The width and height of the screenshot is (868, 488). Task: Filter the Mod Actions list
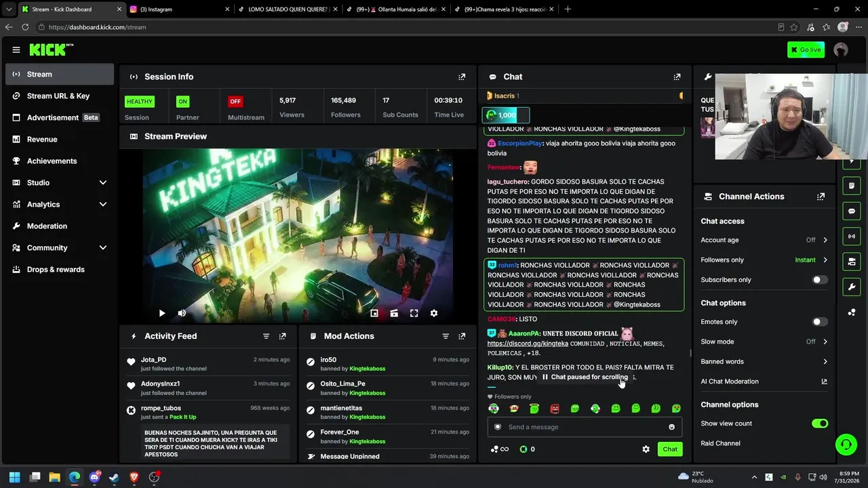[x=446, y=336]
